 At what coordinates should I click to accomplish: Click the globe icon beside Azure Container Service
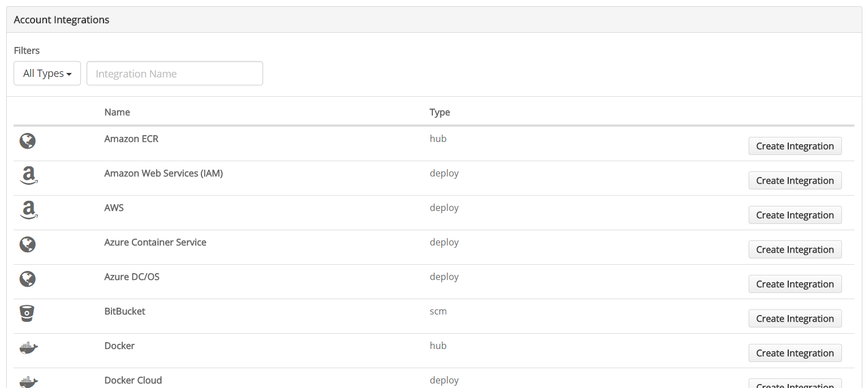pyautogui.click(x=28, y=244)
